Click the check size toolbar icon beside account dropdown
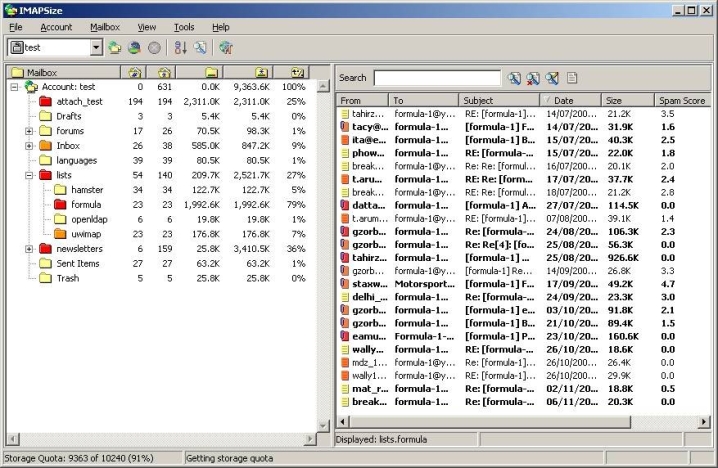The image size is (718, 468). point(115,47)
